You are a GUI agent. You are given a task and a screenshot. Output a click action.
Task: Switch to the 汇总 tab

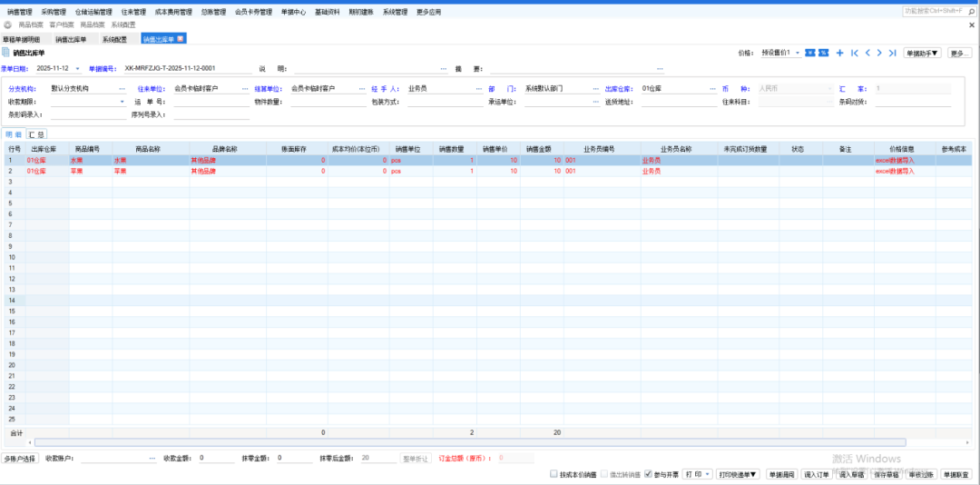[37, 134]
